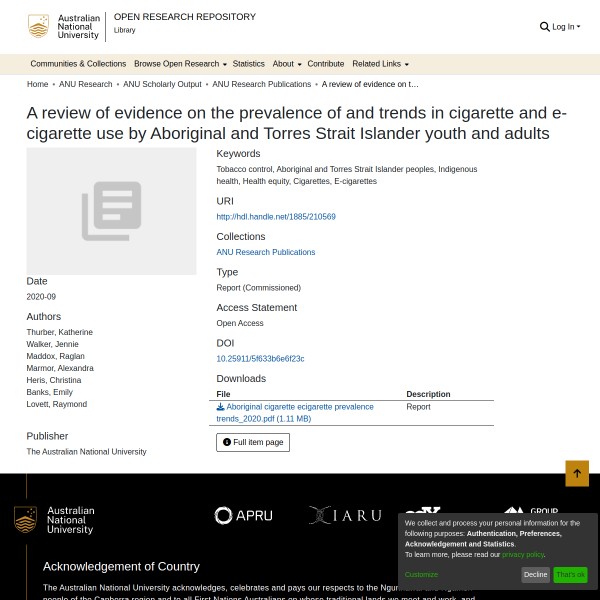Open Communities & Collections menu item
The image size is (600, 600).
click(78, 64)
